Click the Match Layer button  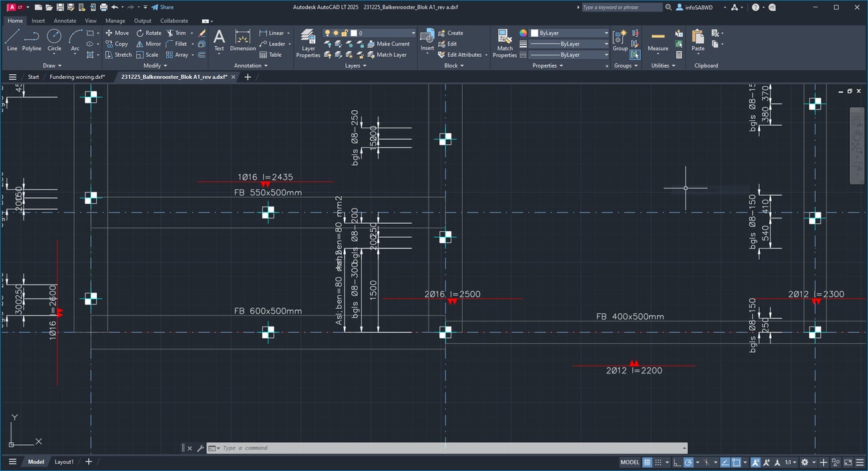(x=387, y=55)
